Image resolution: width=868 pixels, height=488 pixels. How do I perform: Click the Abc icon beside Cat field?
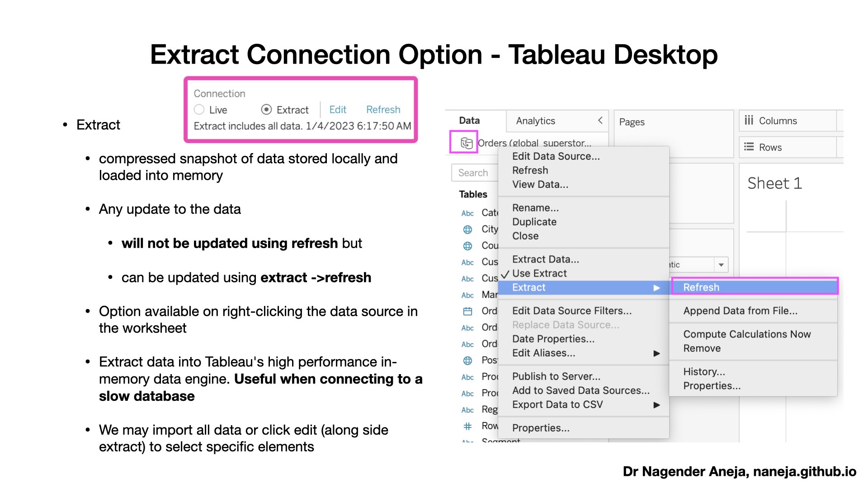click(x=467, y=213)
